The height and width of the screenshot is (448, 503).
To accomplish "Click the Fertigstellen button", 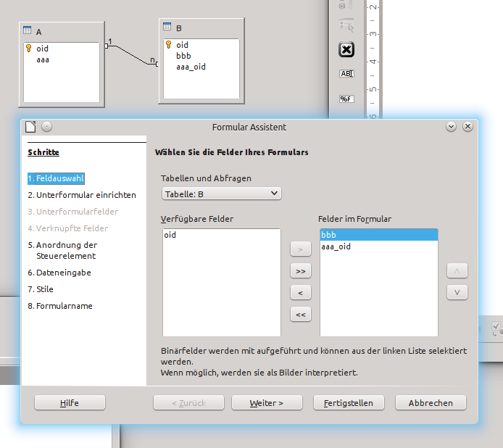I will point(349,403).
